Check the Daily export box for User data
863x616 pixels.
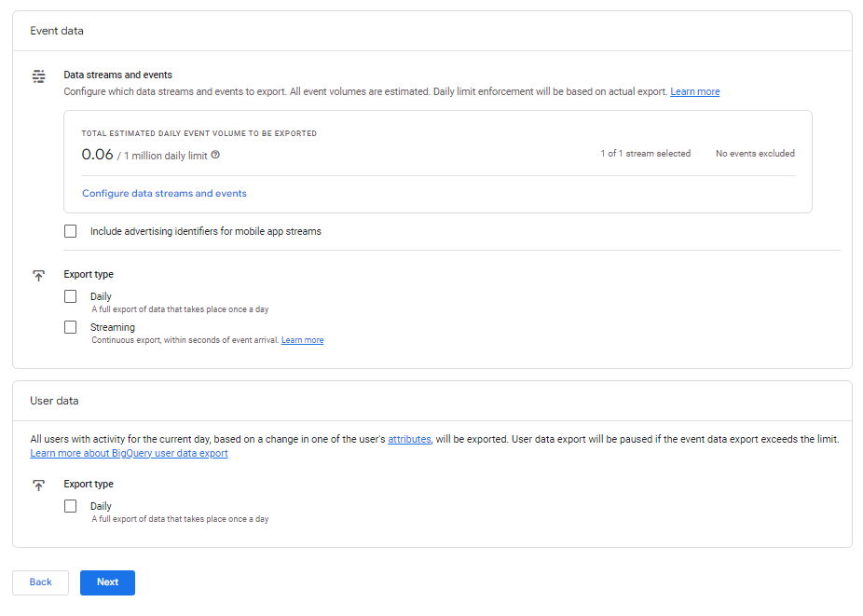71,506
